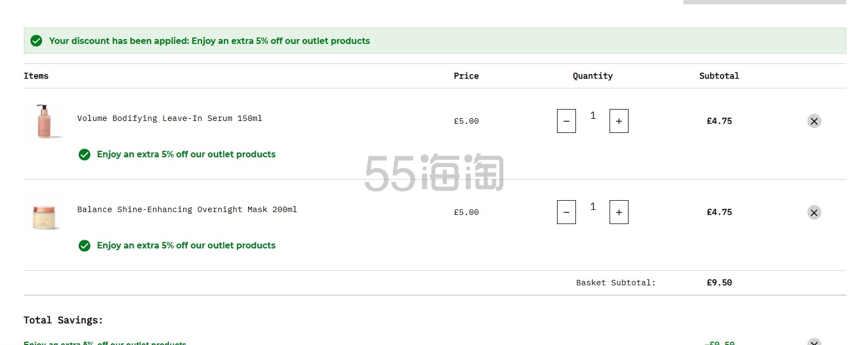Click quantity value field for Overnight Mask
868x345 pixels.
pos(593,207)
